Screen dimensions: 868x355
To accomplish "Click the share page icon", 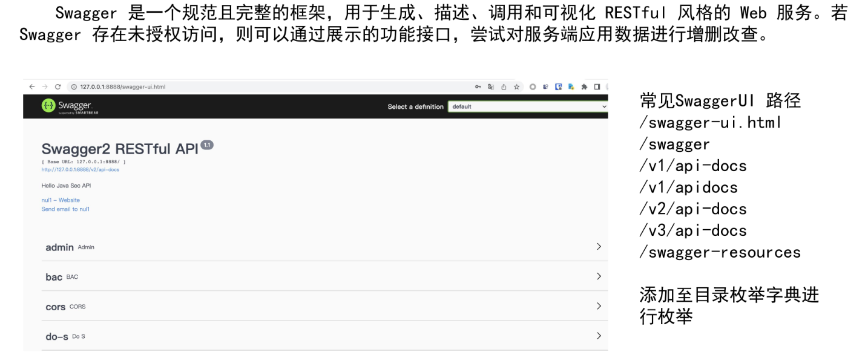I will pyautogui.click(x=504, y=87).
